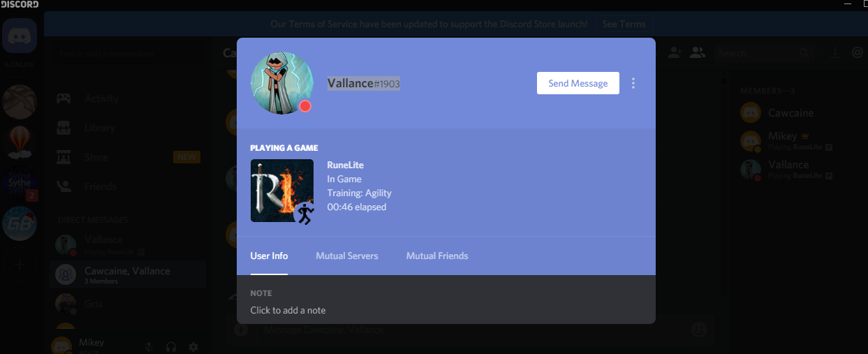The image size is (868, 354).
Task: Open the emoji picker icon
Action: 698,330
